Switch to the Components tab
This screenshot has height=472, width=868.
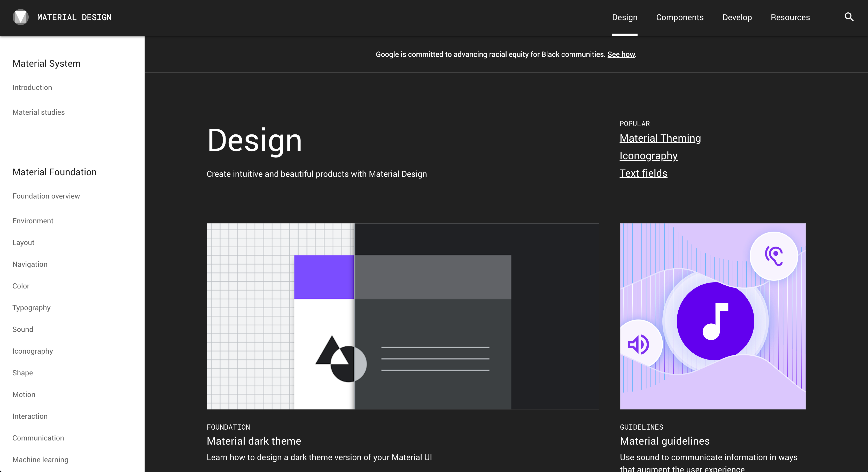point(680,17)
